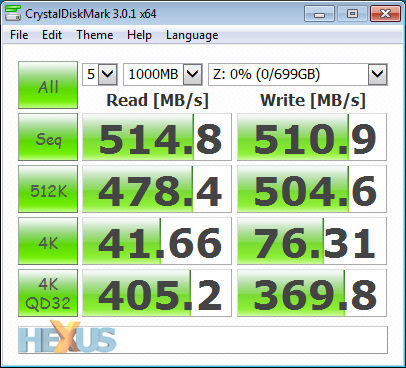Click the CrystalDiskMark title bar icon
Screen dimensions: 406x368
(13, 13)
